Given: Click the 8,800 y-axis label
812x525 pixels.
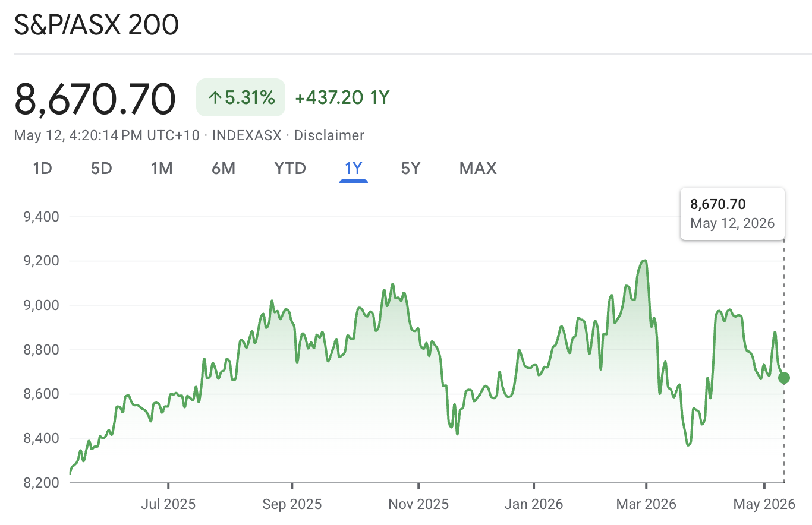Looking at the screenshot, I should pos(41,350).
